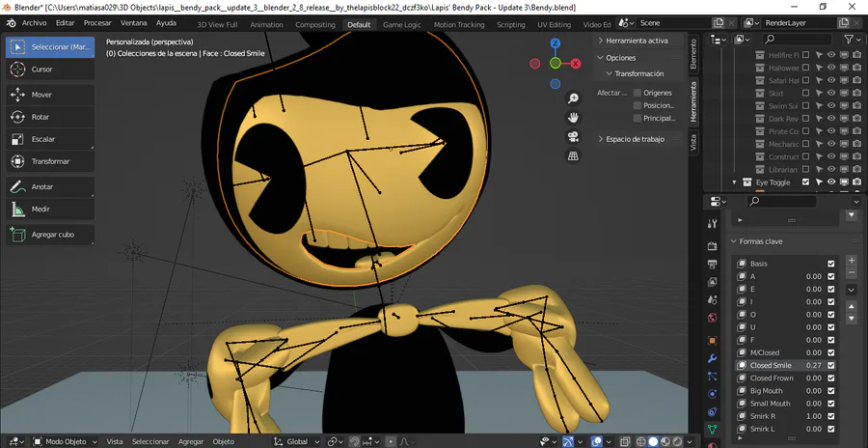The image size is (868, 448).
Task: Open the green object data properties tab
Action: (x=713, y=429)
